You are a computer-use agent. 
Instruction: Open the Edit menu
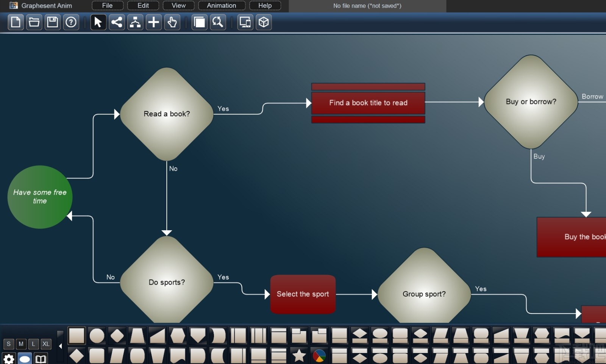[x=143, y=6]
